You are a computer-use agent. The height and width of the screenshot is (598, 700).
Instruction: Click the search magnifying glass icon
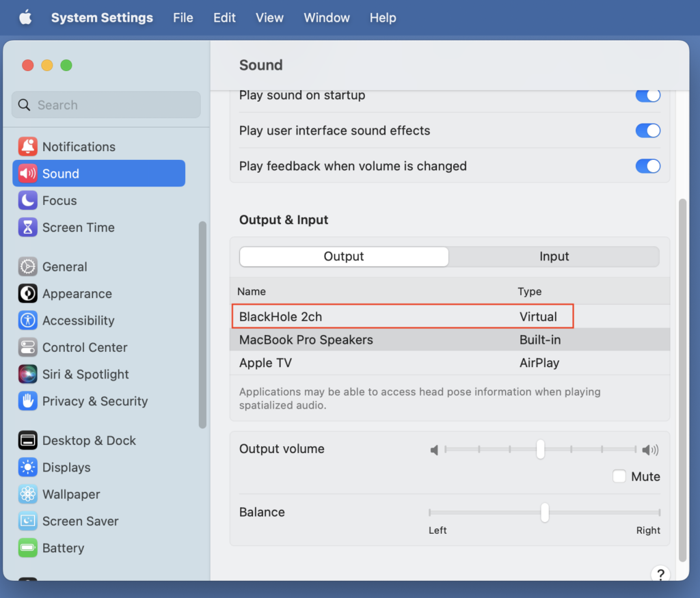coord(24,105)
